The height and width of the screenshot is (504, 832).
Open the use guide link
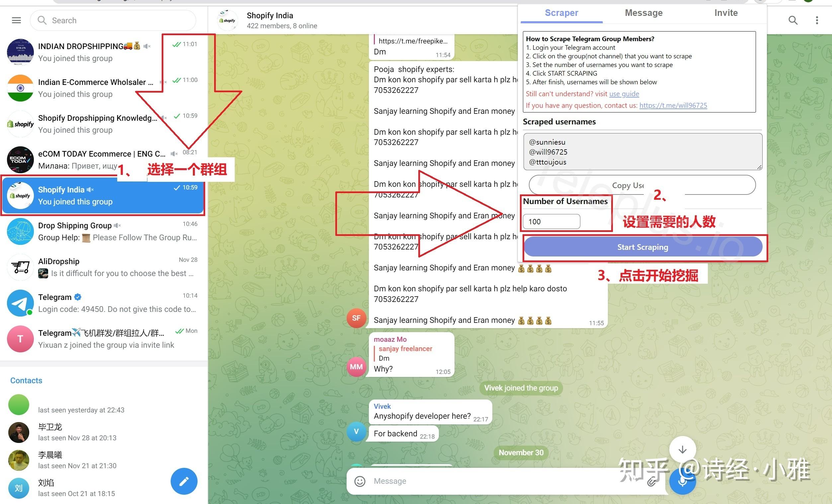pos(621,94)
